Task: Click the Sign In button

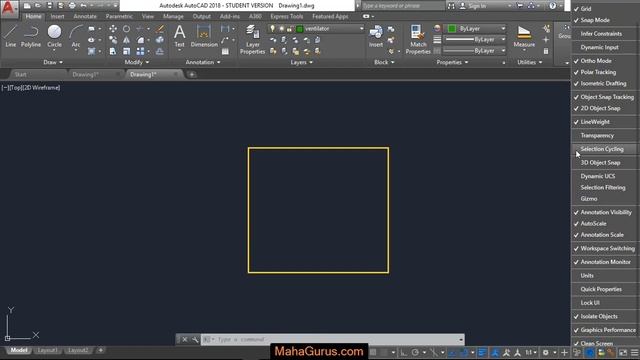Action: 473,6
